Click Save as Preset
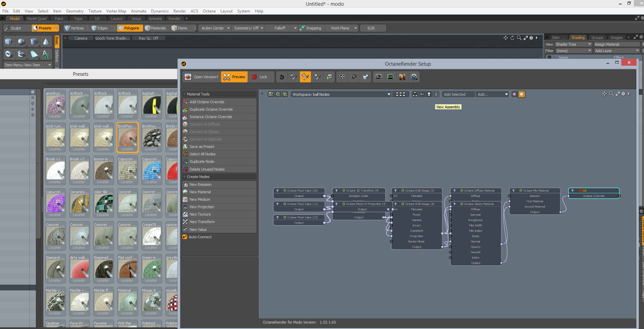 219,147
